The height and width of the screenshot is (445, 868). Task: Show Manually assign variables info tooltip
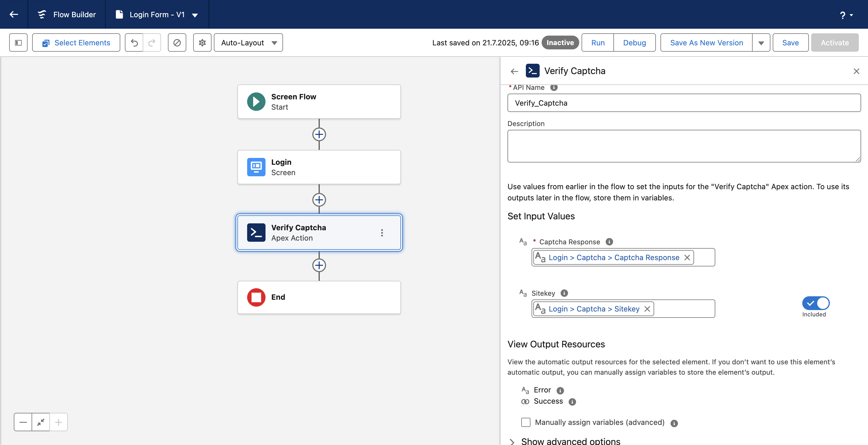tap(674, 423)
